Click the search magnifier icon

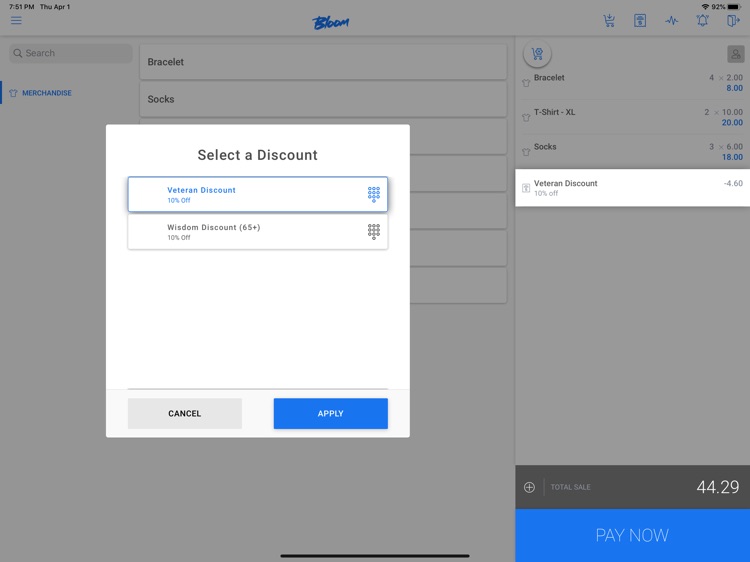pyautogui.click(x=18, y=53)
